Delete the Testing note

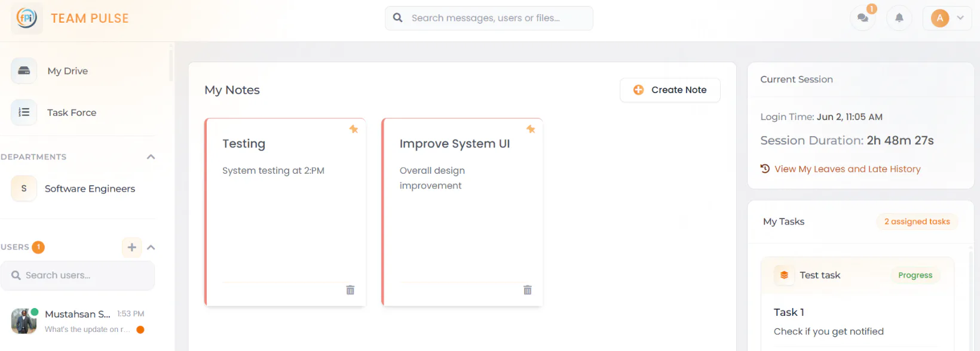pos(350,290)
